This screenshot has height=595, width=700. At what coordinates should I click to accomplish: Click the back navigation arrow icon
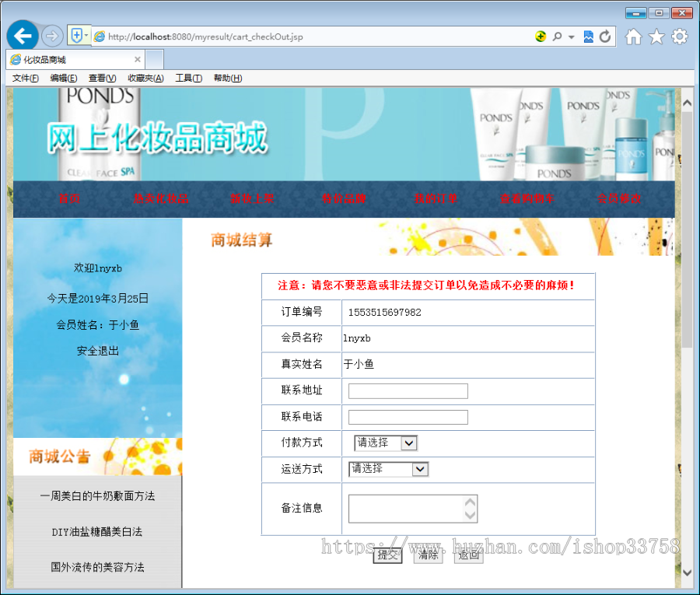coord(23,36)
